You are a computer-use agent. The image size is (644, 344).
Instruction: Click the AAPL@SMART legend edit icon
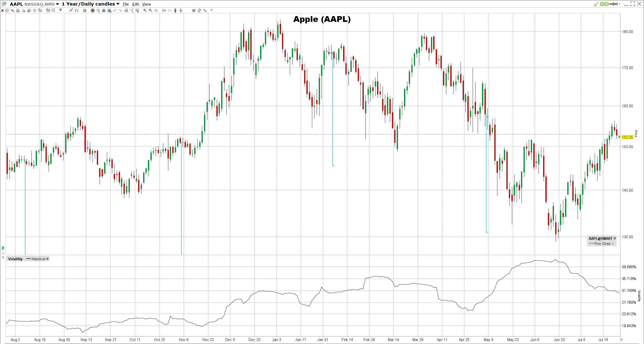click(615, 238)
